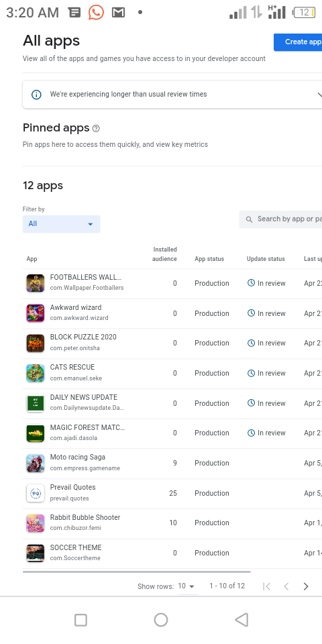Click com.Dailynewsupdate.Da... package name
The height and width of the screenshot is (644, 322).
tap(87, 408)
